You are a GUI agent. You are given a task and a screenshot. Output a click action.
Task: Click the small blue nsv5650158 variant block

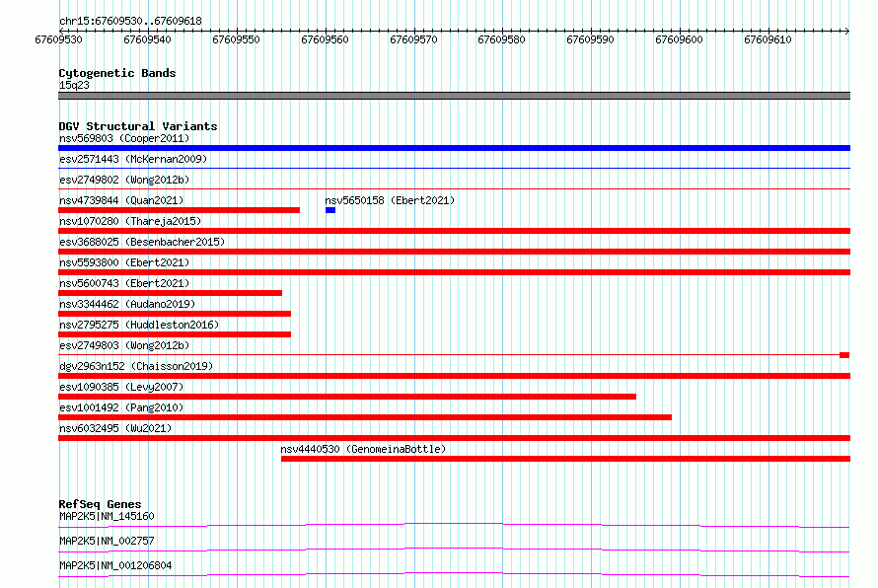[330, 210]
